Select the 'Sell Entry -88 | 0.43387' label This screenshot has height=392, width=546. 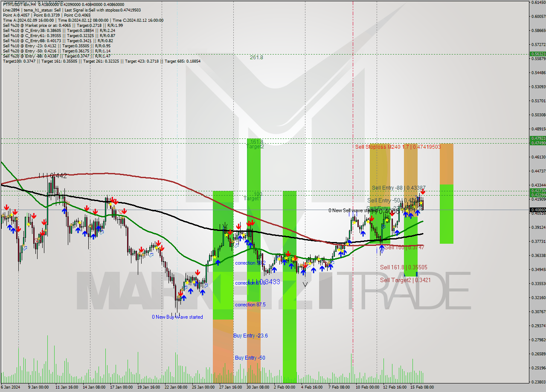[399, 187]
